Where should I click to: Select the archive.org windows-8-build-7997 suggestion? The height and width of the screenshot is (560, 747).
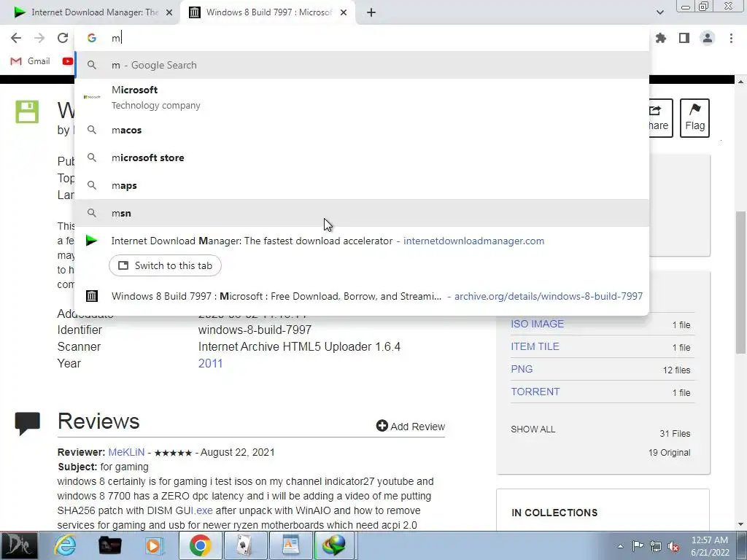[x=362, y=296]
